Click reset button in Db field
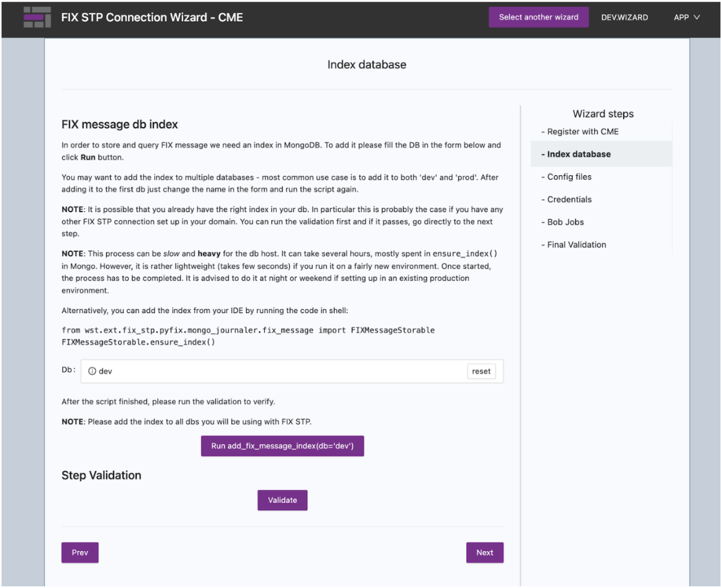The image size is (721, 588). pyautogui.click(x=481, y=371)
